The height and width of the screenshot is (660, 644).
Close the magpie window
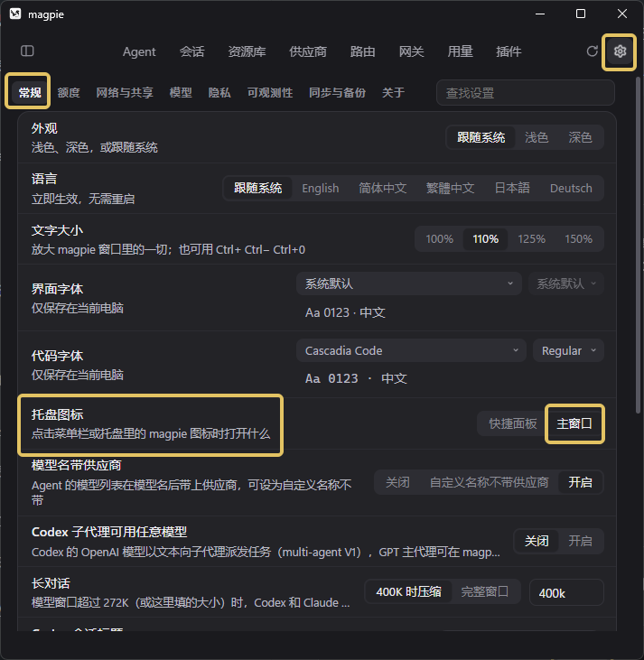(x=622, y=14)
